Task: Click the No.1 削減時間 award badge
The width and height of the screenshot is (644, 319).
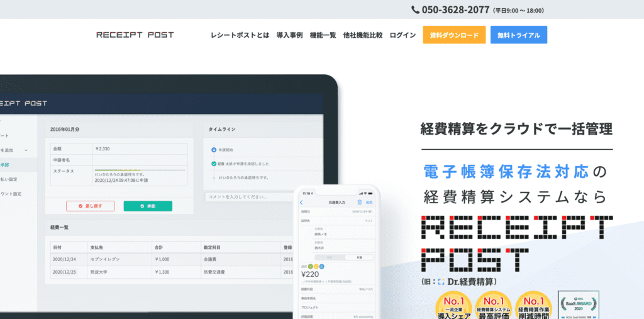Action: (x=533, y=305)
